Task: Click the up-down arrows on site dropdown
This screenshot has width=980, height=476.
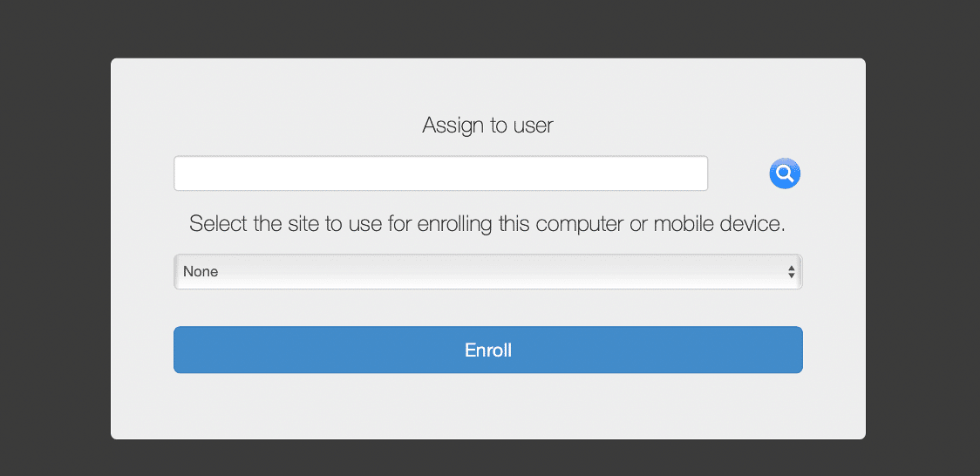Action: coord(791,272)
